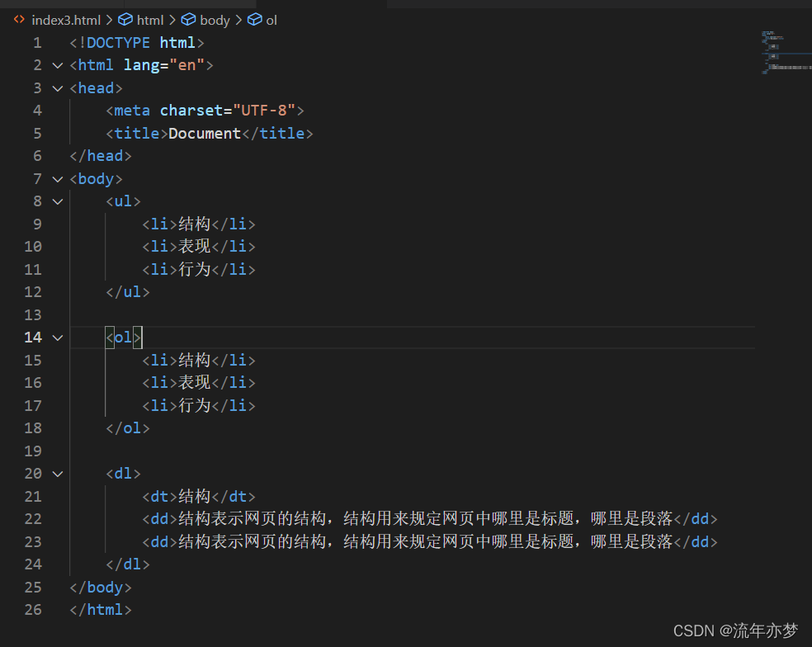Click the code minimap preview
The width and height of the screenshot is (812, 647).
coord(785,52)
